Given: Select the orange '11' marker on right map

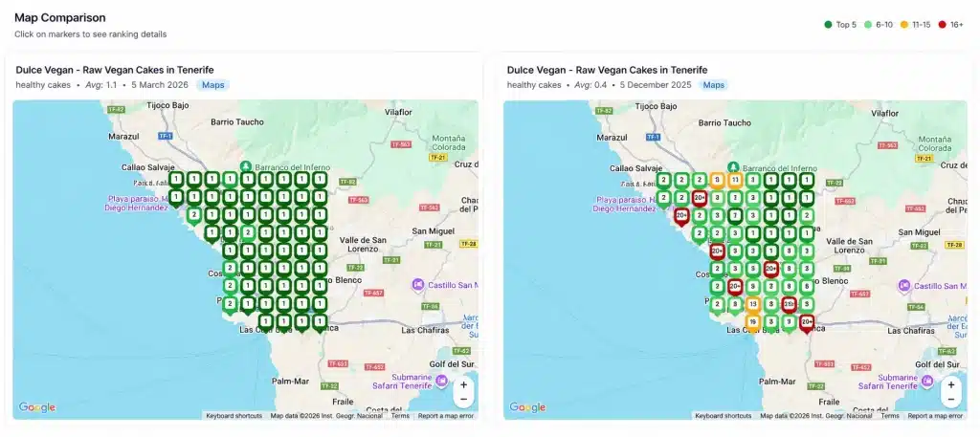Looking at the screenshot, I should [735, 181].
